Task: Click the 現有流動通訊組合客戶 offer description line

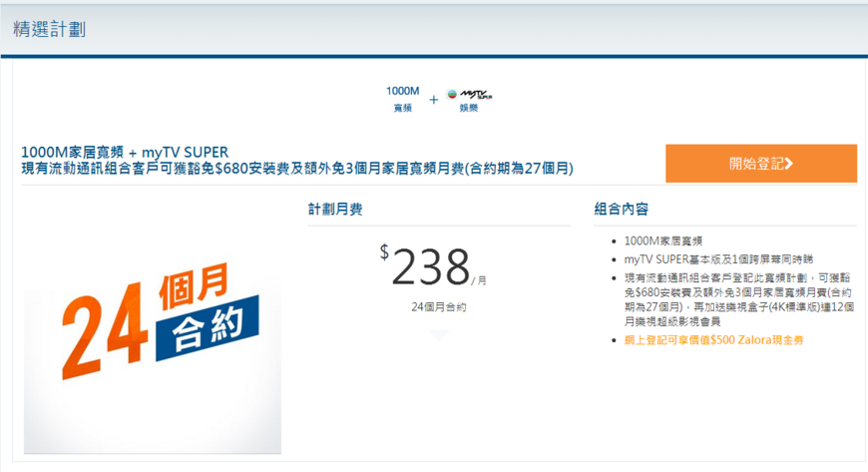Action: pos(297,169)
